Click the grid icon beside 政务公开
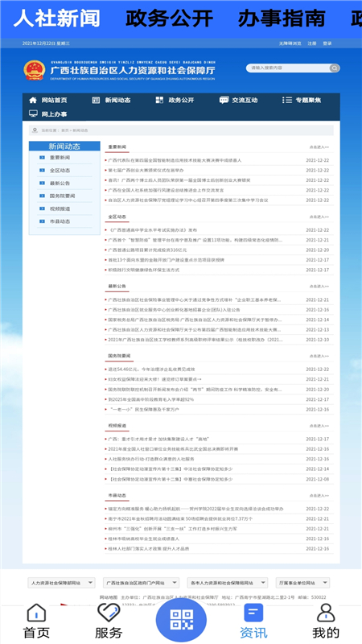 pyautogui.click(x=159, y=100)
